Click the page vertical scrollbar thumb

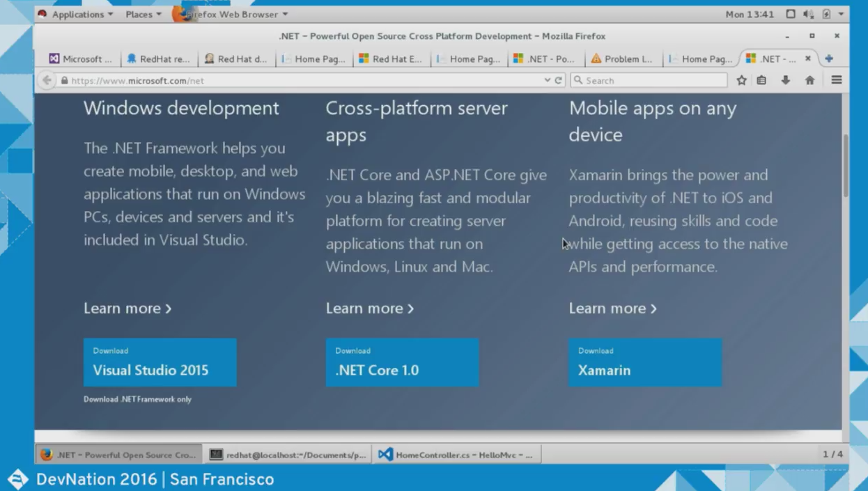point(846,166)
